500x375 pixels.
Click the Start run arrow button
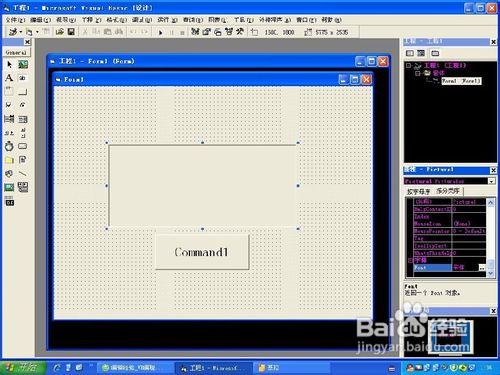[160, 32]
